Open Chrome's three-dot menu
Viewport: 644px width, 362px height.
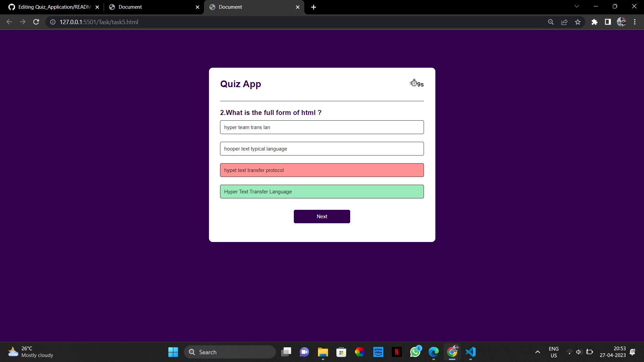point(635,22)
